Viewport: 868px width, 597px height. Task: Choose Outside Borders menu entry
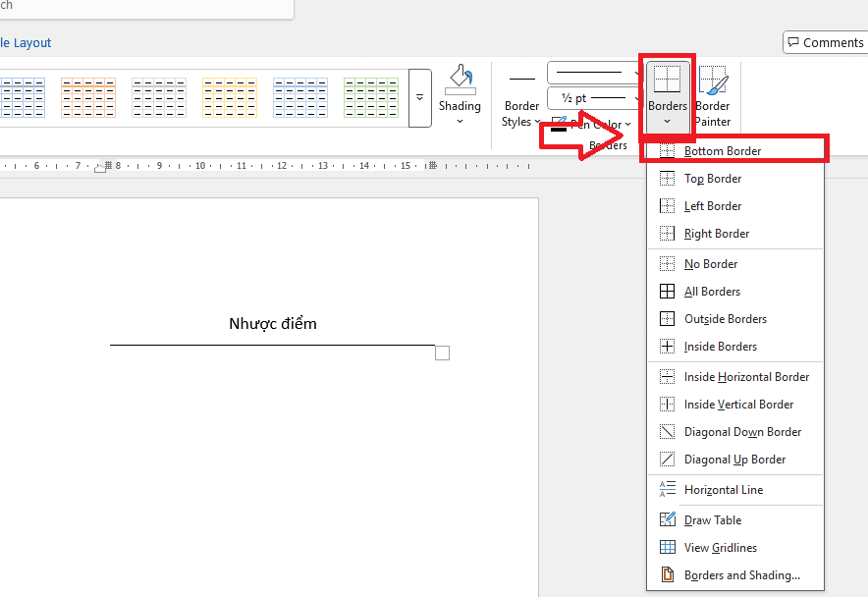(x=725, y=319)
